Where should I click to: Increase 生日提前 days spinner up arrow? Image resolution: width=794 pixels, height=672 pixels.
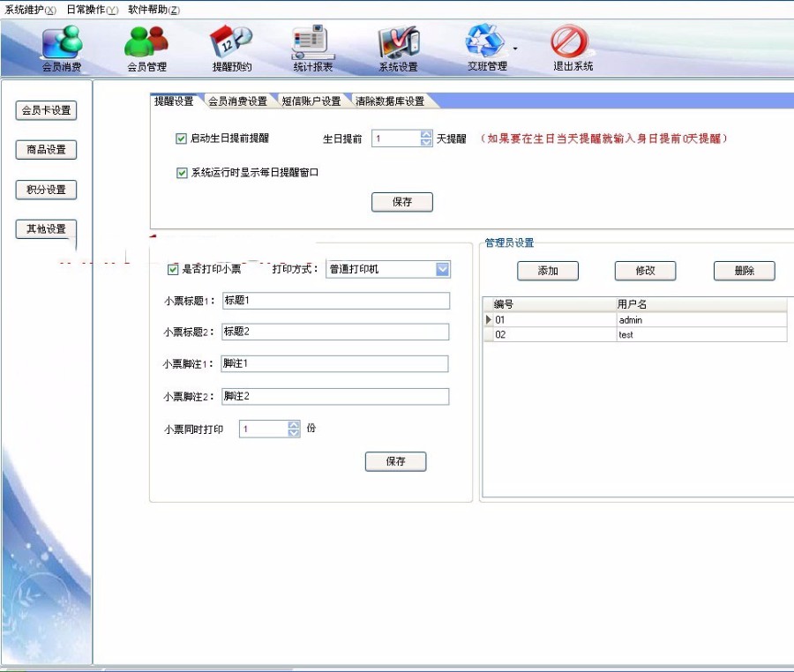(x=426, y=135)
